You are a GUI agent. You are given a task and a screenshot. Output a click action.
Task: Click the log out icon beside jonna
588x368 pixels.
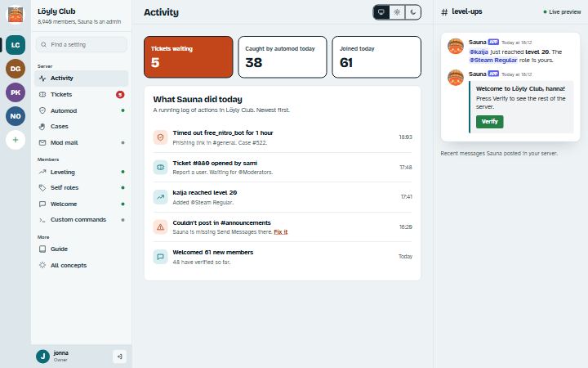119,357
